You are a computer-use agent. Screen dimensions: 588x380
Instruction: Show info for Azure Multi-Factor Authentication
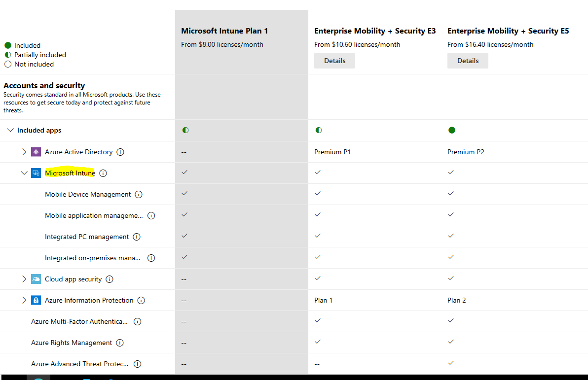(x=138, y=321)
